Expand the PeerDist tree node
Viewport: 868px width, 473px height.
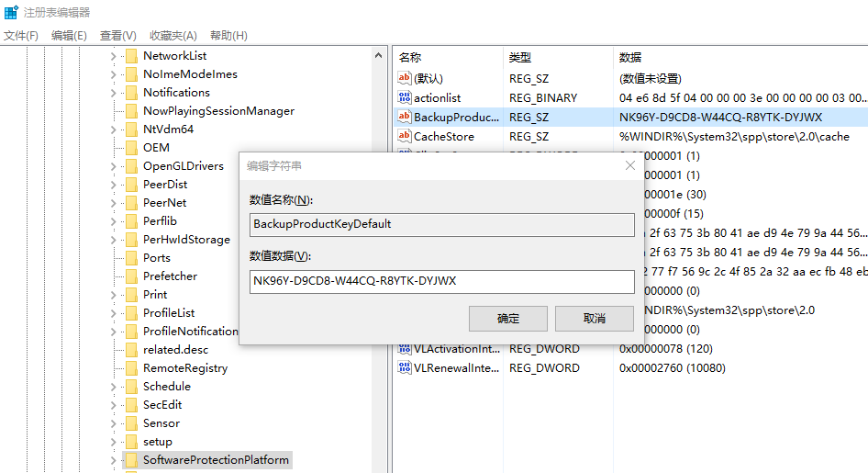[x=113, y=185]
